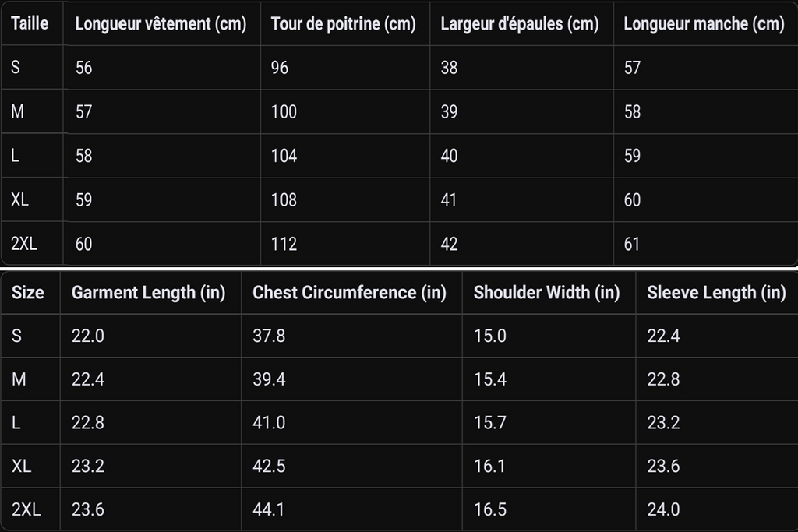
Task: Click the Tour de poitrine (cm) header
Action: click(x=343, y=23)
